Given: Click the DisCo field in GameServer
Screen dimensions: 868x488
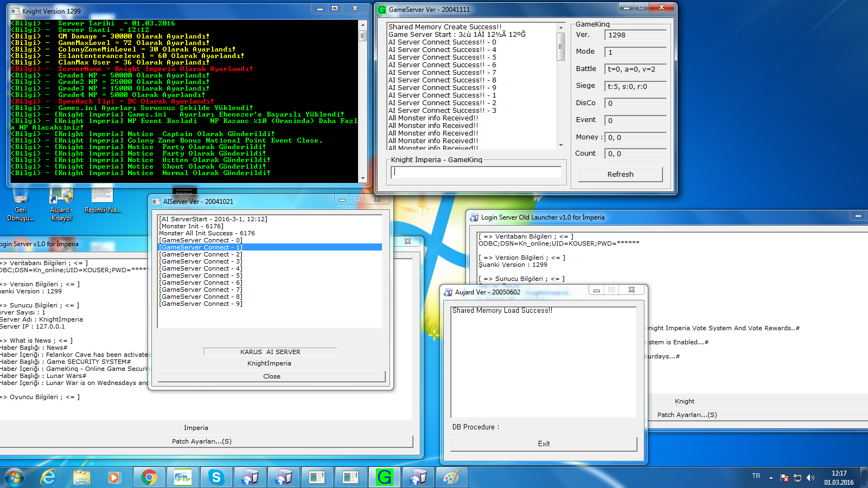Looking at the screenshot, I should 635,103.
